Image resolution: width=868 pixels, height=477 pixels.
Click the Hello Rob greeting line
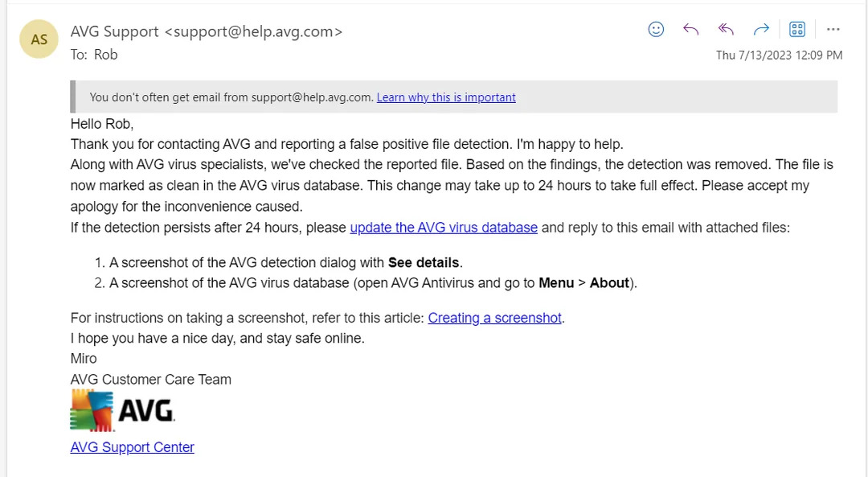coord(102,124)
